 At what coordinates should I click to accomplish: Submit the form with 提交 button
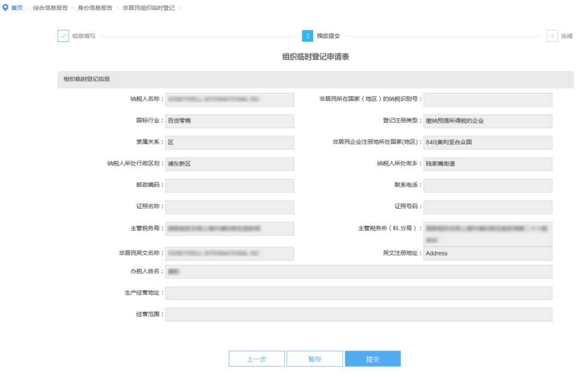372,359
